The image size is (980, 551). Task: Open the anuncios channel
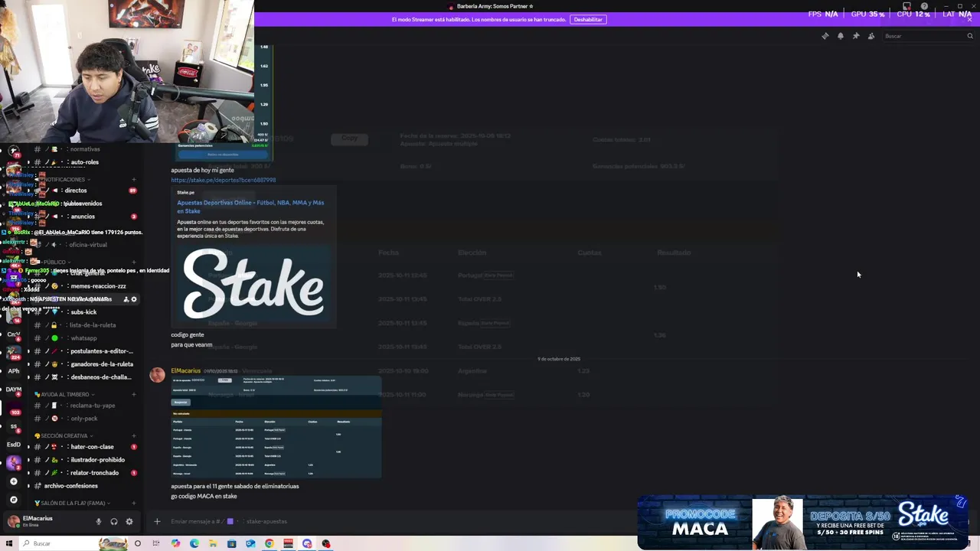83,217
